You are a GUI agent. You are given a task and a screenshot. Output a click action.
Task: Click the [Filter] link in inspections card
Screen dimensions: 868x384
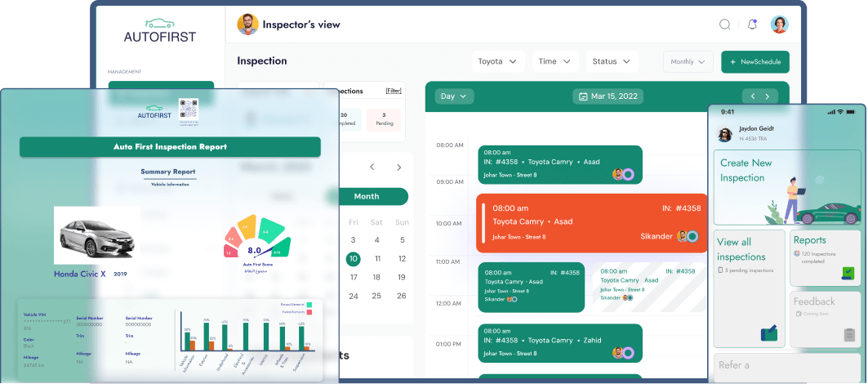point(394,91)
